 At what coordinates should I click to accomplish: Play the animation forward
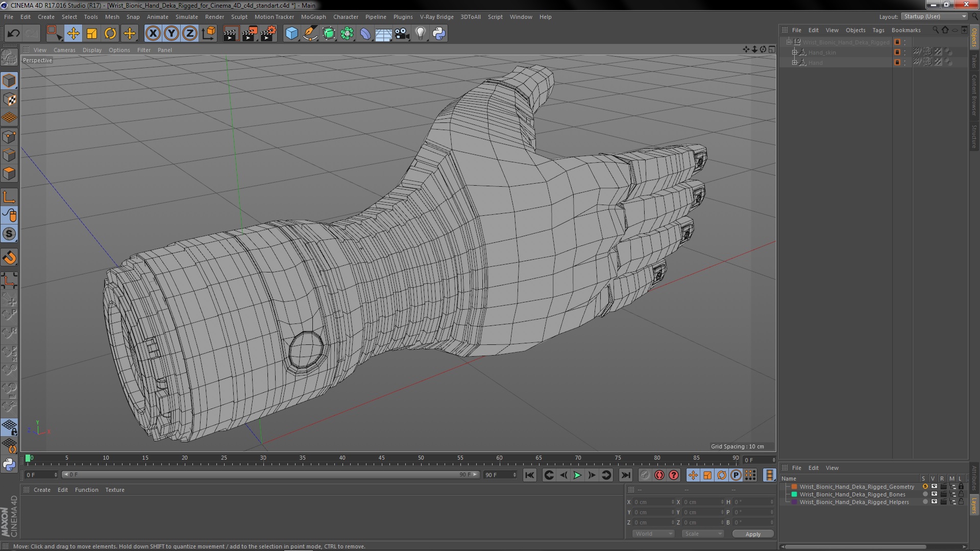[x=577, y=475]
